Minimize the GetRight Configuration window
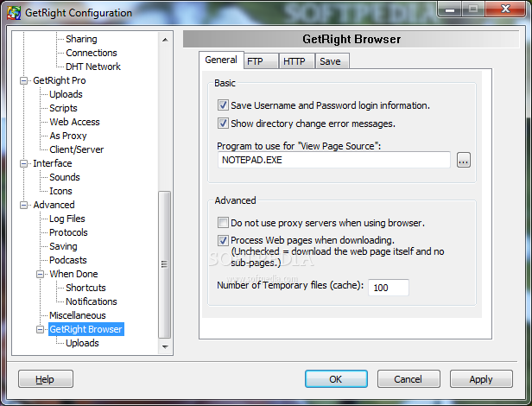This screenshot has height=406, width=532. coord(450,9)
